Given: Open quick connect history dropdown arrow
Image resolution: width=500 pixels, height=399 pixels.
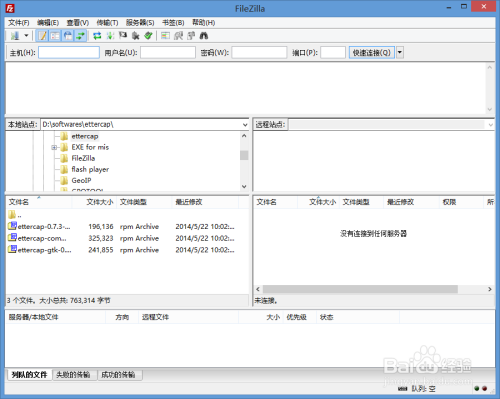Looking at the screenshot, I should pos(400,53).
